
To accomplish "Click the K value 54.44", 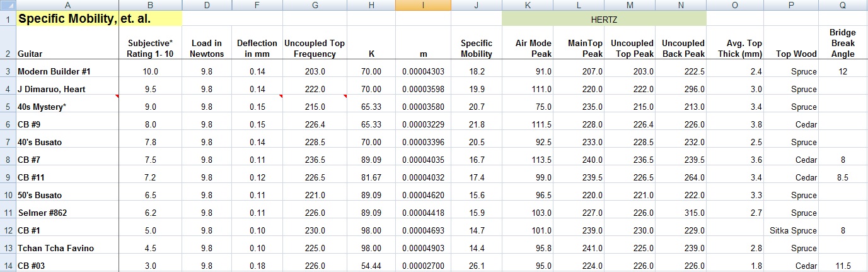I will tap(371, 266).
